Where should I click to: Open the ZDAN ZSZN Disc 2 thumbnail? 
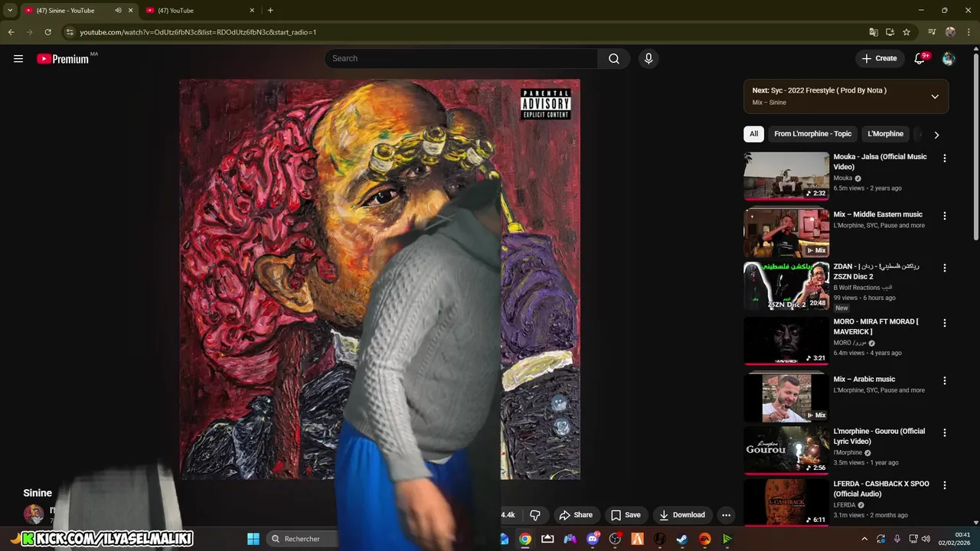coord(786,286)
